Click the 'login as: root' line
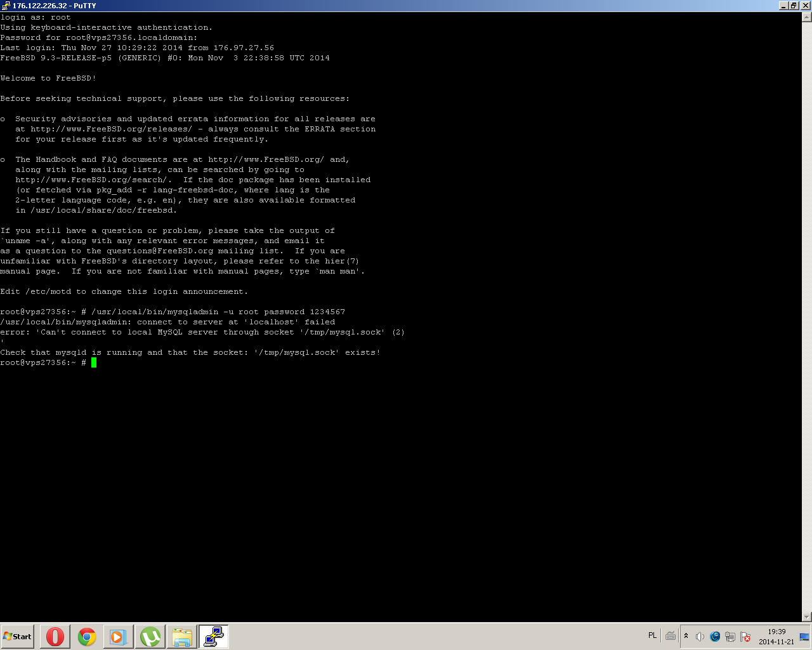Image resolution: width=812 pixels, height=650 pixels. (36, 17)
